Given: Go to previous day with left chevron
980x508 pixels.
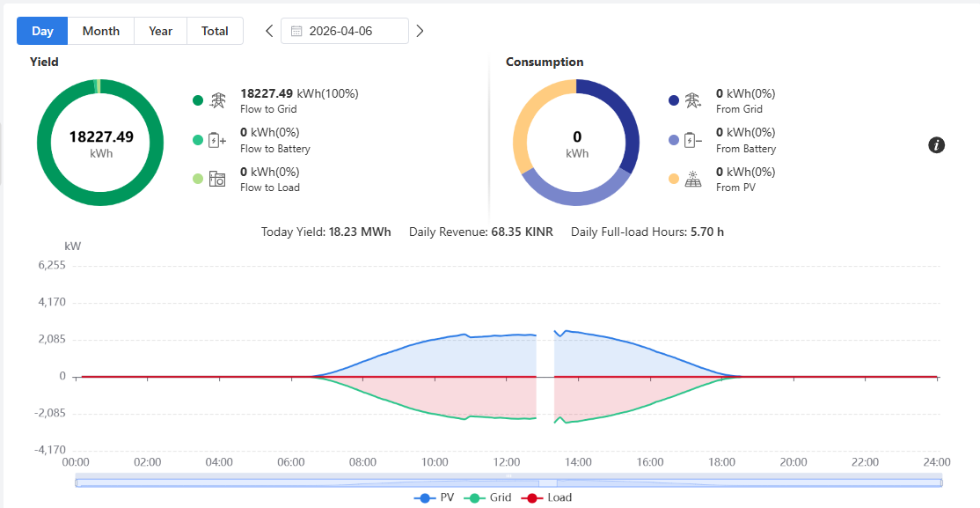Looking at the screenshot, I should [269, 31].
